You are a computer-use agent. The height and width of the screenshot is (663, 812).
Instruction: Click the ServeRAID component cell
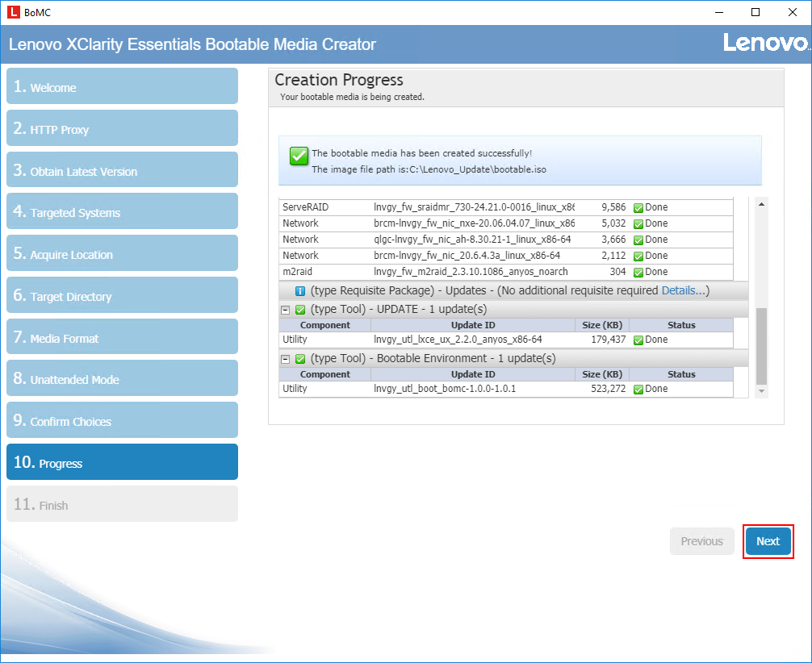306,207
